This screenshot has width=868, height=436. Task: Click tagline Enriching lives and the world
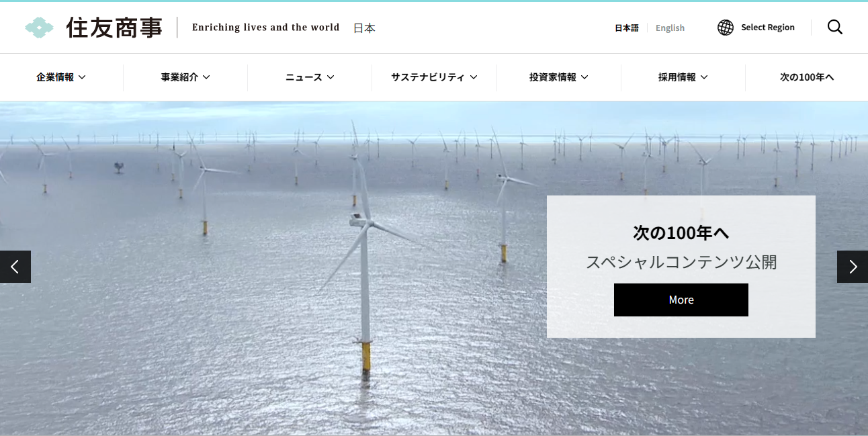pyautogui.click(x=266, y=28)
